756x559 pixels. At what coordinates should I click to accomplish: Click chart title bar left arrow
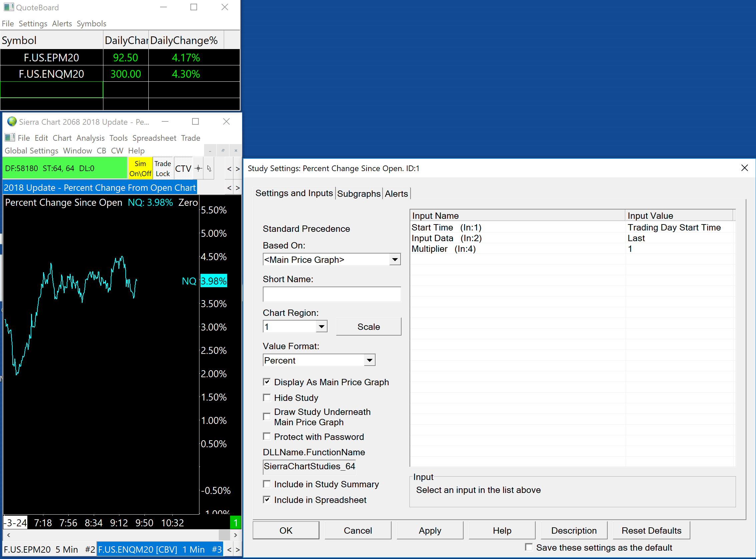point(229,188)
